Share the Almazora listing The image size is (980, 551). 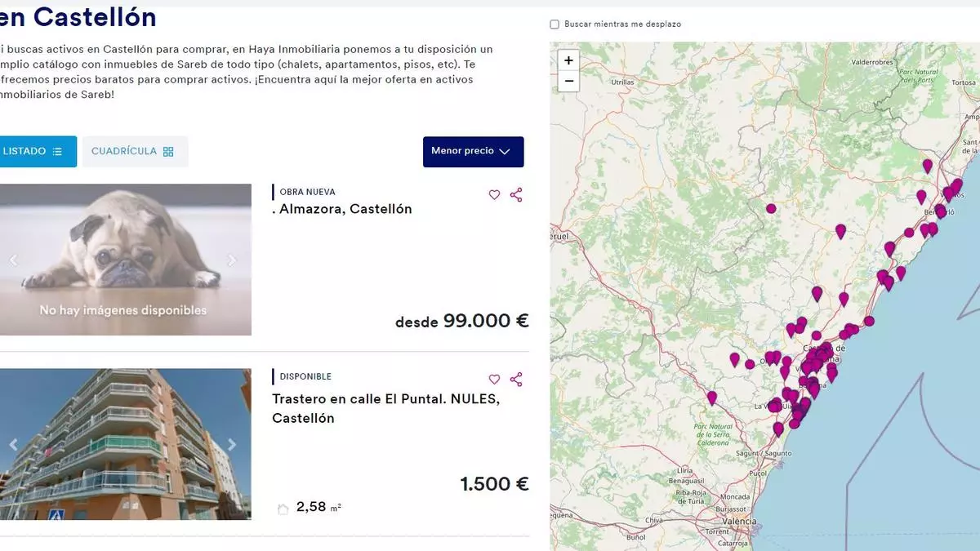coord(516,195)
